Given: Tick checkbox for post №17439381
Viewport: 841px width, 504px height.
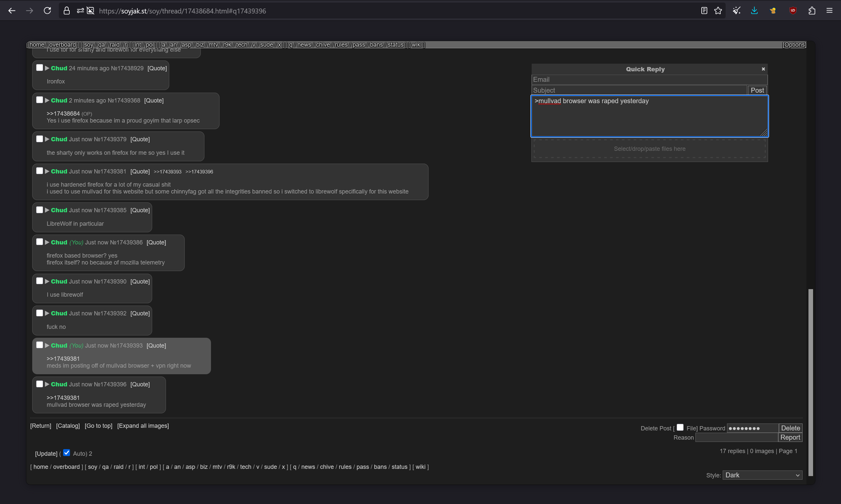Looking at the screenshot, I should click(x=39, y=171).
